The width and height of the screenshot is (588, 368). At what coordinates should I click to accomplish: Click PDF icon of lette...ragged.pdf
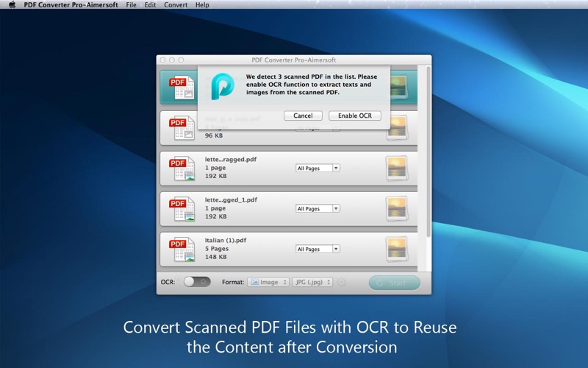point(182,169)
